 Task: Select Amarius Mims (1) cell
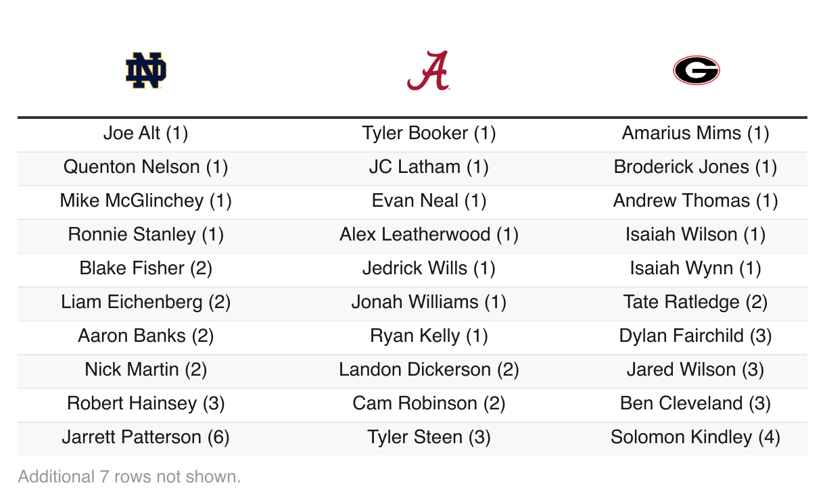point(695,133)
